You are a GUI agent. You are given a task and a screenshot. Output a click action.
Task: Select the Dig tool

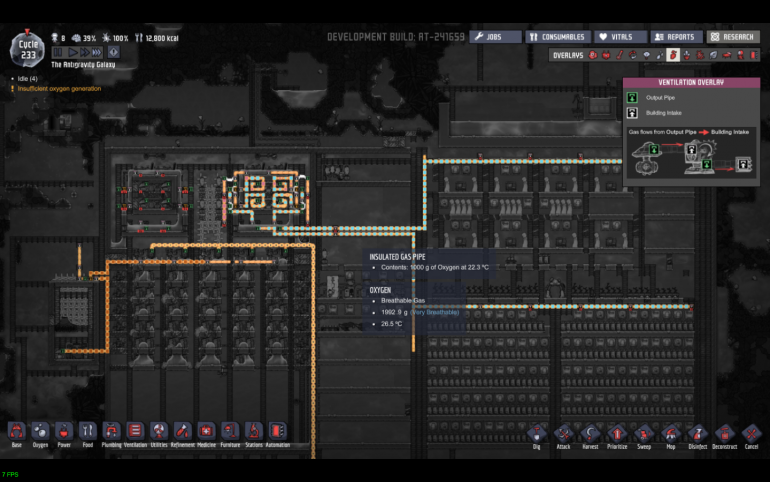click(538, 433)
